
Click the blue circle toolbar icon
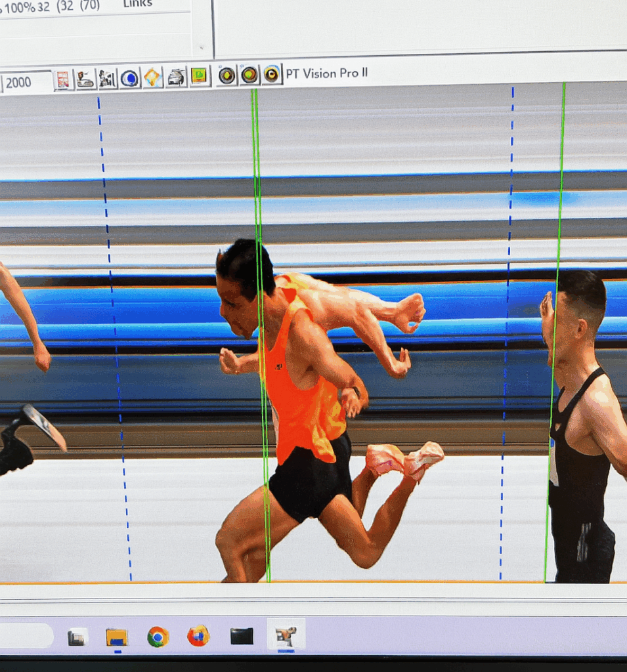tap(129, 79)
